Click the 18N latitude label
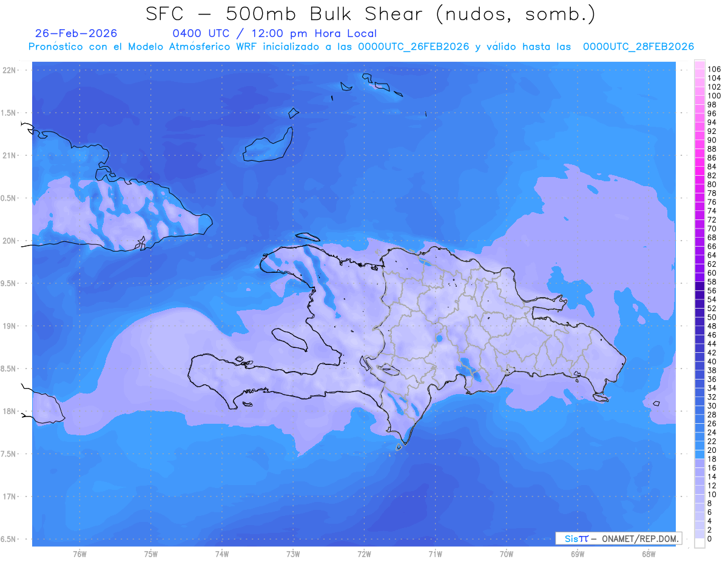Viewport: 728px width, 562px height. point(9,411)
